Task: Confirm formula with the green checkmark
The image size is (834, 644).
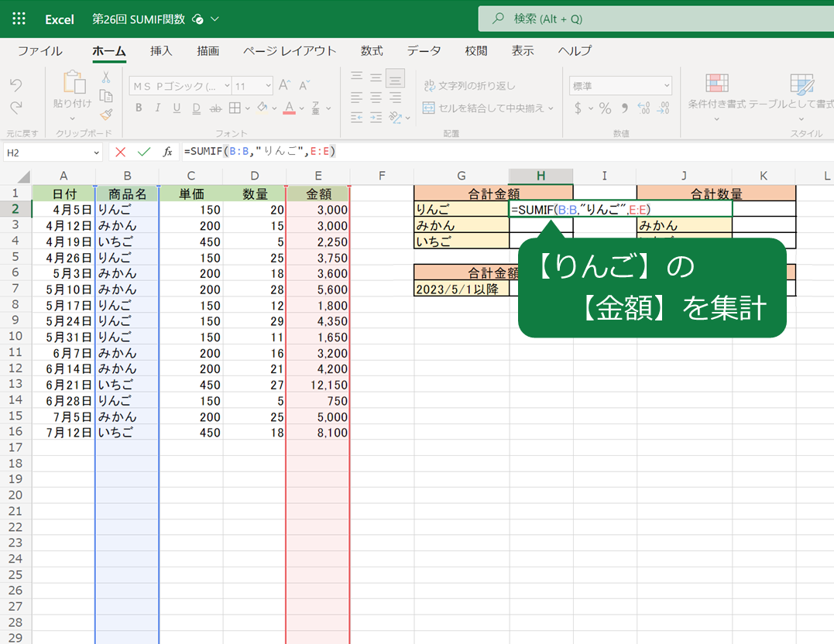Action: pyautogui.click(x=143, y=152)
